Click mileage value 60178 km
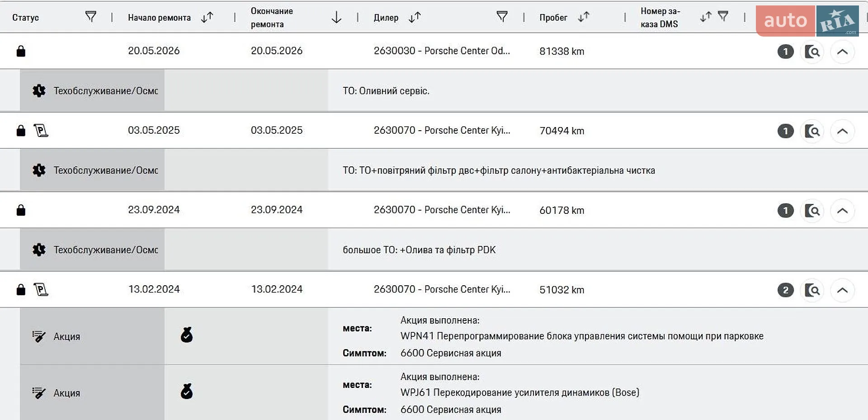Viewport: 868px width, 420px height. click(562, 211)
